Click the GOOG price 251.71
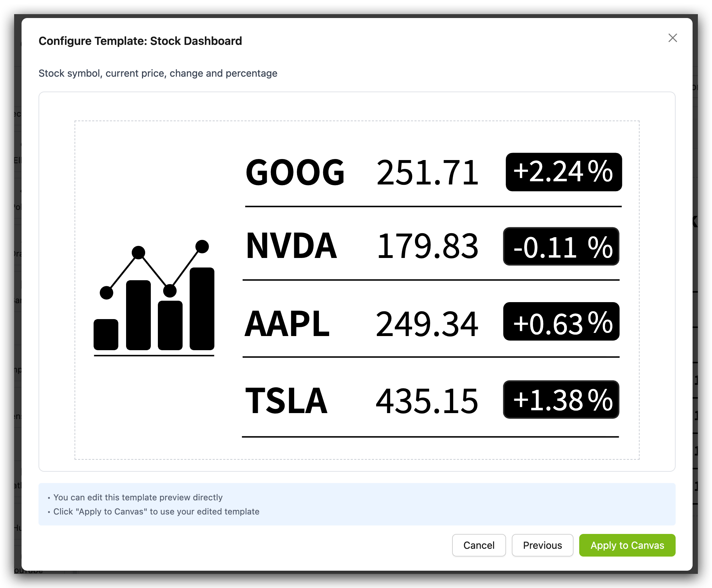The height and width of the screenshot is (588, 712). coord(427,172)
